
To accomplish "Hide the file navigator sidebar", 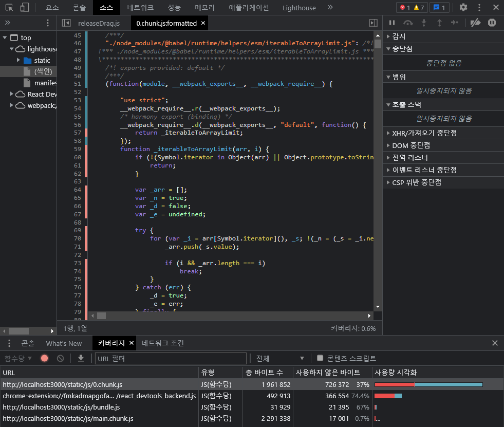I will (66, 23).
